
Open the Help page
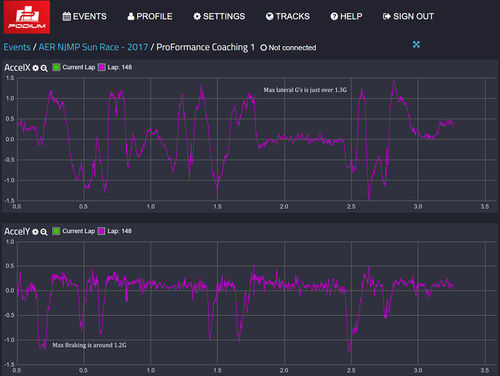(x=346, y=16)
